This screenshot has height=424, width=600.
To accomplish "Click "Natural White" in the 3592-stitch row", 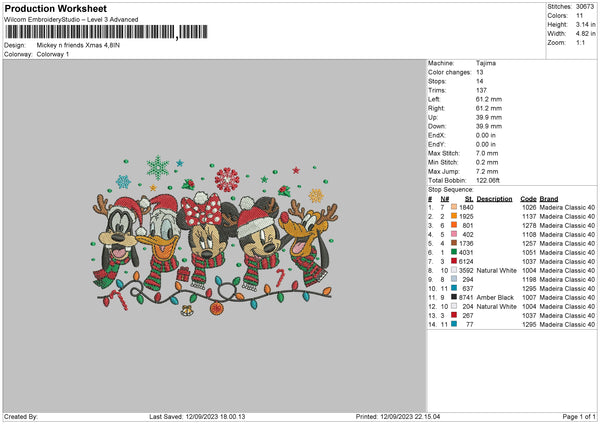I will 497,270.
